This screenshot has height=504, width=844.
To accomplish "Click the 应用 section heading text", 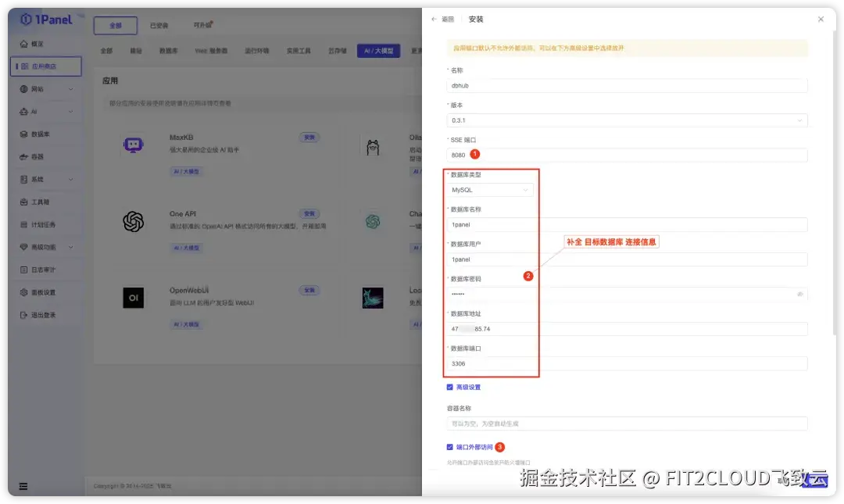I will pyautogui.click(x=110, y=80).
